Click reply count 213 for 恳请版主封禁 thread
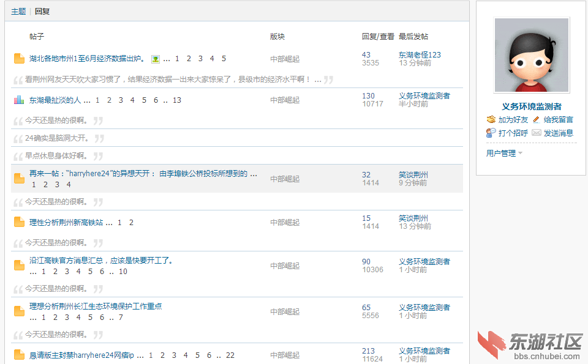Viewport: 588px width, 364px height. pyautogui.click(x=368, y=351)
